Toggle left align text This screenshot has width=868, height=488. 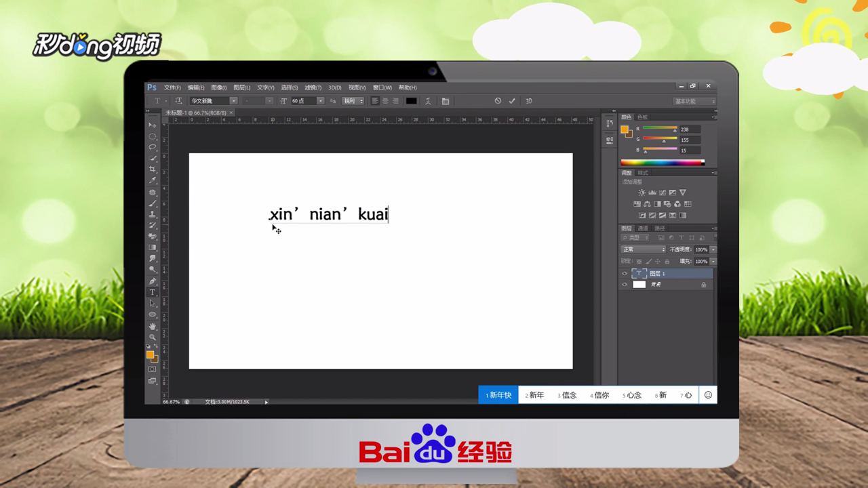(374, 101)
